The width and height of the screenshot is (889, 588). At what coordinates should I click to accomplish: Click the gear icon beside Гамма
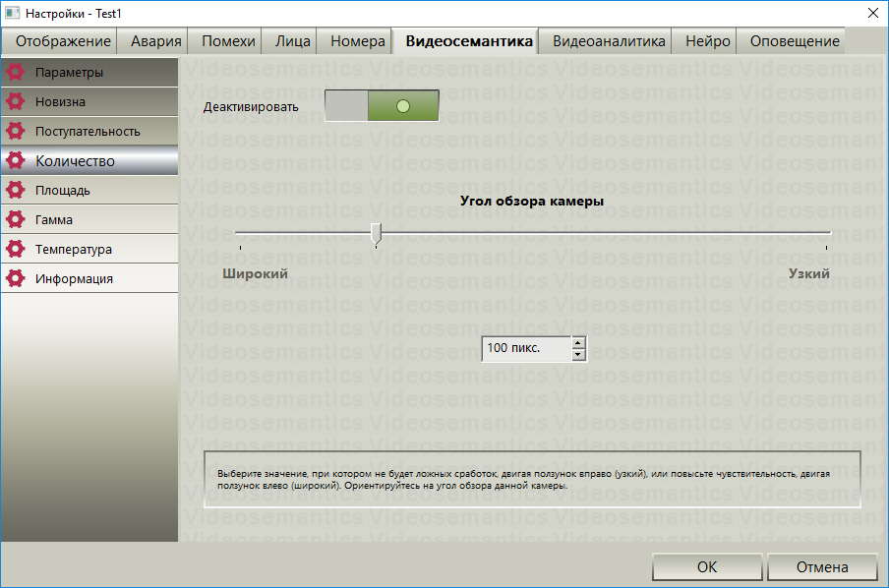pos(16,219)
